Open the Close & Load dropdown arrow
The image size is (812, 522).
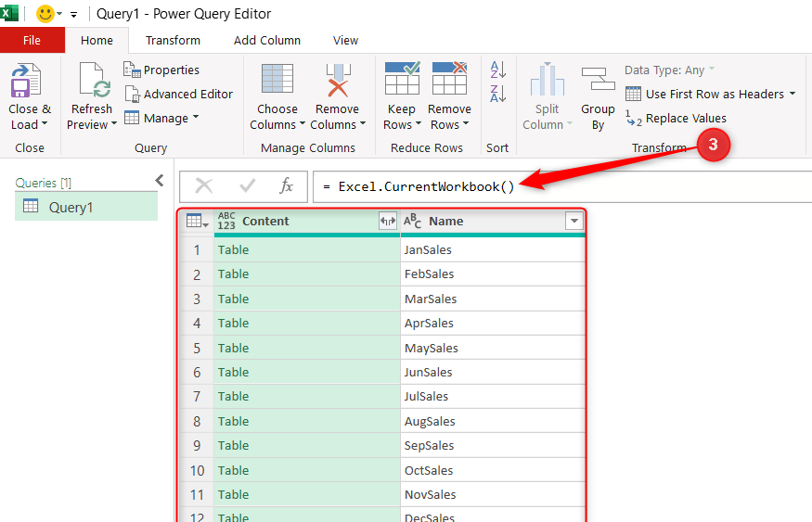pos(45,123)
